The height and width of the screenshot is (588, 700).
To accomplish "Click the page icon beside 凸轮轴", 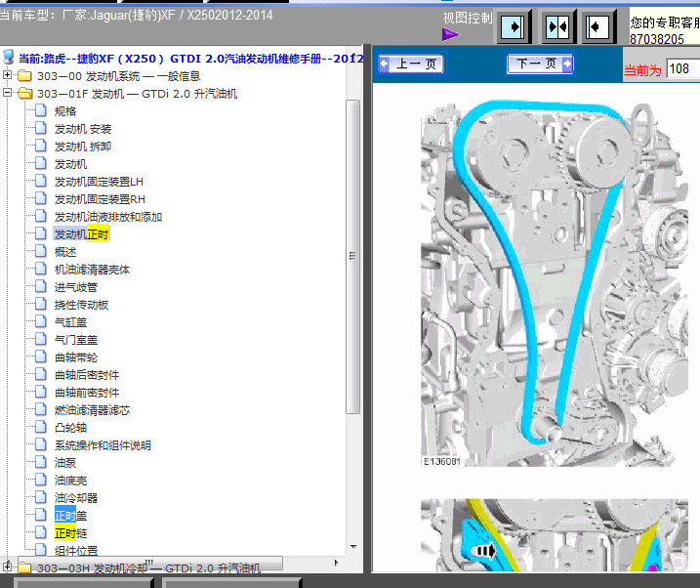I will [x=41, y=427].
